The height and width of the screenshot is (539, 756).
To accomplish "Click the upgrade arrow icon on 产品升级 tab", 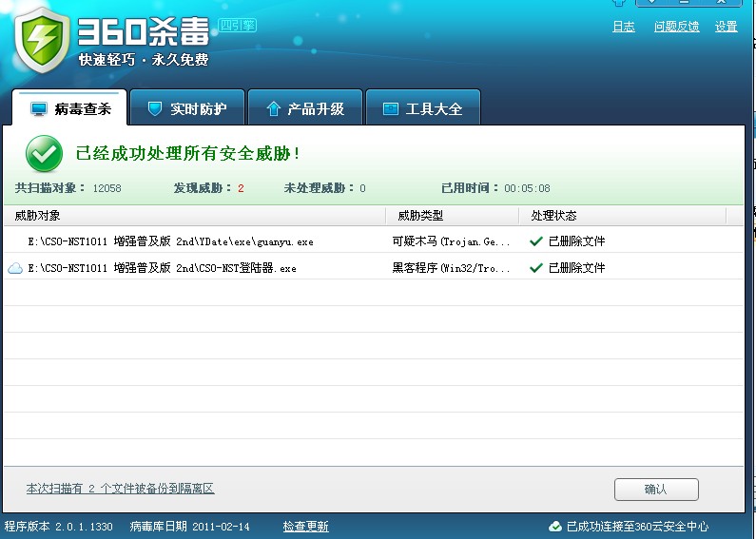I will click(273, 108).
